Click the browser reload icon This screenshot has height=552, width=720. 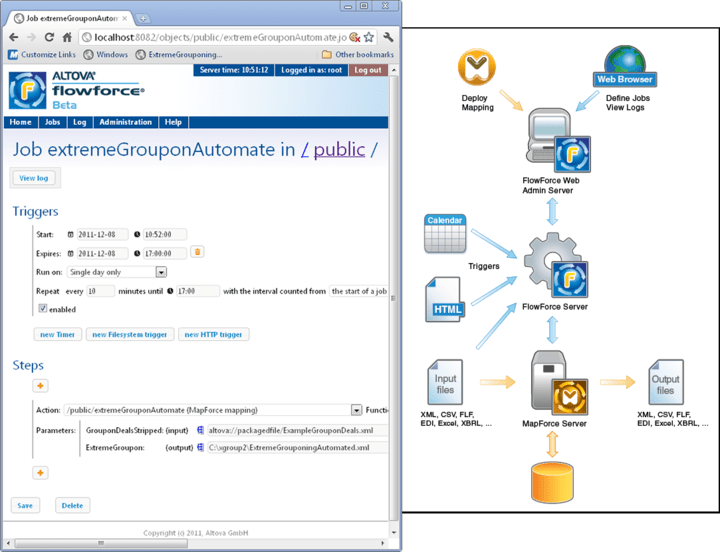click(49, 37)
